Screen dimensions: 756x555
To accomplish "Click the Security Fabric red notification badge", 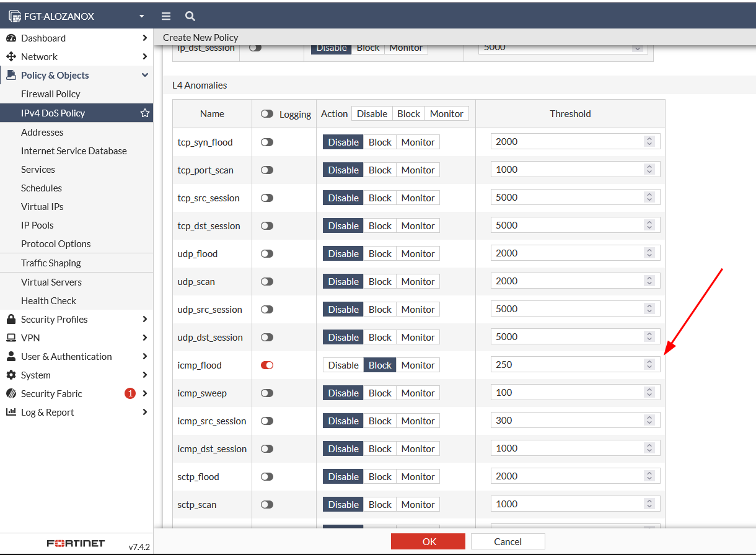I will coord(130,393).
